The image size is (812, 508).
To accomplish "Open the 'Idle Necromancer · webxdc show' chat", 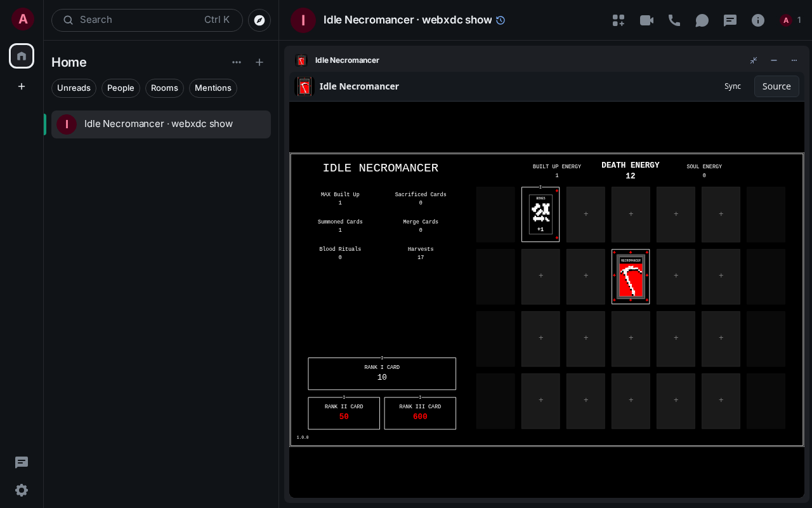I will [x=161, y=124].
